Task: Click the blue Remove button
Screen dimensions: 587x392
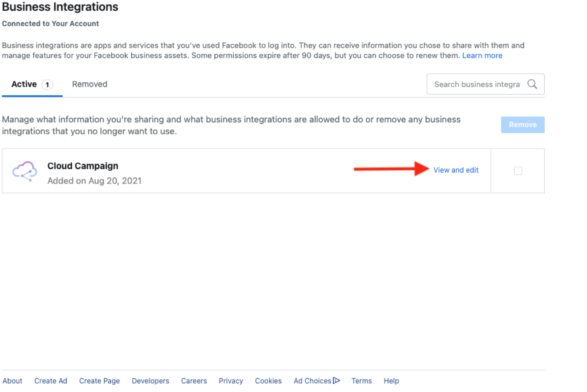Action: [523, 125]
